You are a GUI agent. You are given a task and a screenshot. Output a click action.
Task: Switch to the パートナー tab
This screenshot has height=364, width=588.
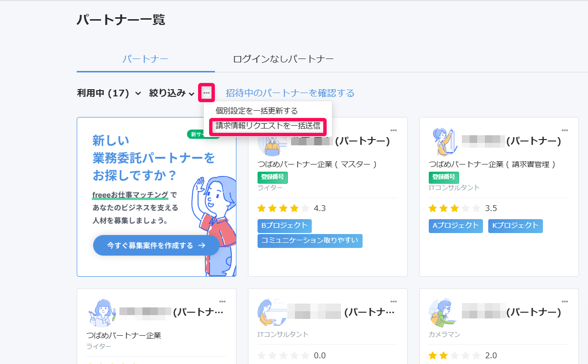tap(145, 59)
